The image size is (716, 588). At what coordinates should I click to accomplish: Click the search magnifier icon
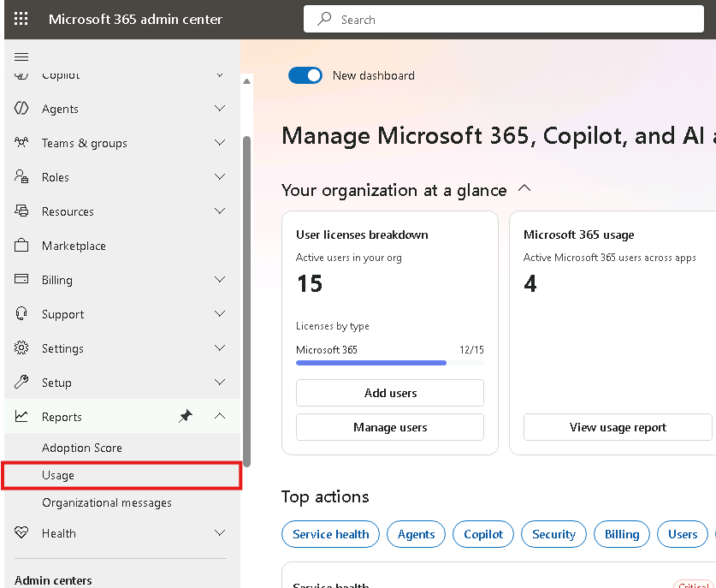coord(324,19)
